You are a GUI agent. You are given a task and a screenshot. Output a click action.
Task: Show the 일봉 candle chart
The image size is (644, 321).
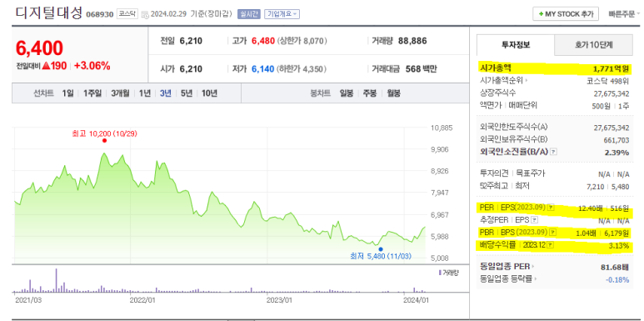tap(347, 93)
